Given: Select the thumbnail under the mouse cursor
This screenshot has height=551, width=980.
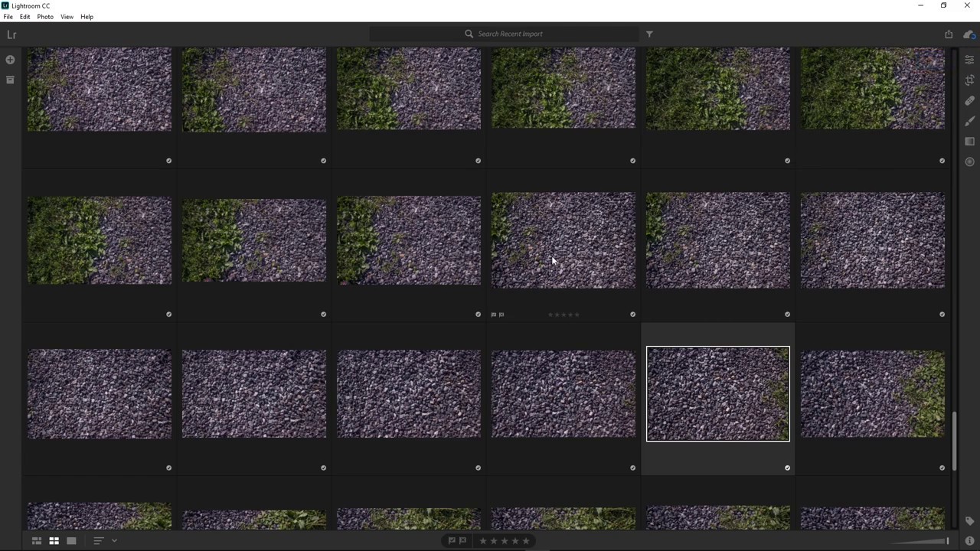Looking at the screenshot, I should (563, 240).
